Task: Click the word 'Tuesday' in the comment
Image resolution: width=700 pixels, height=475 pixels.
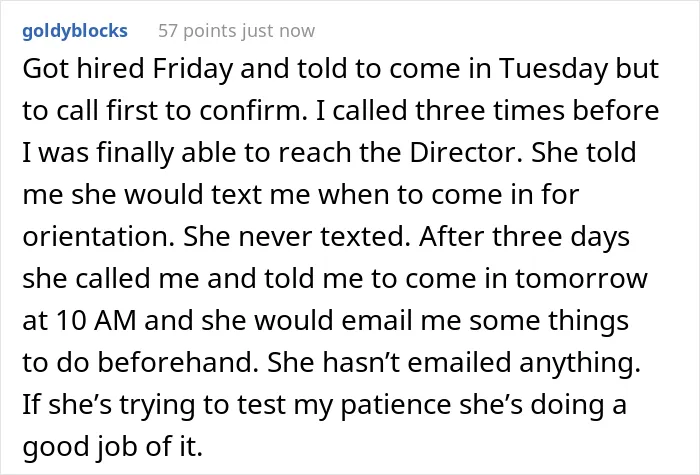Action: (x=553, y=69)
